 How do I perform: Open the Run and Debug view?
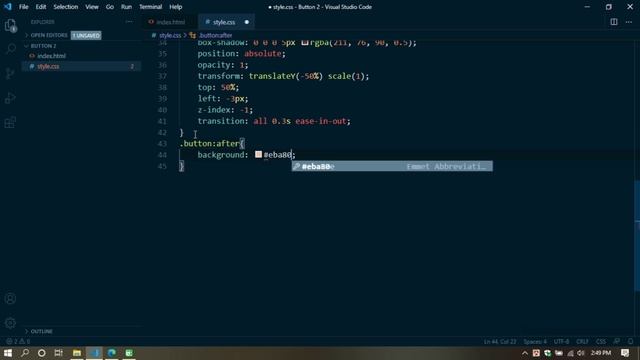point(11,98)
